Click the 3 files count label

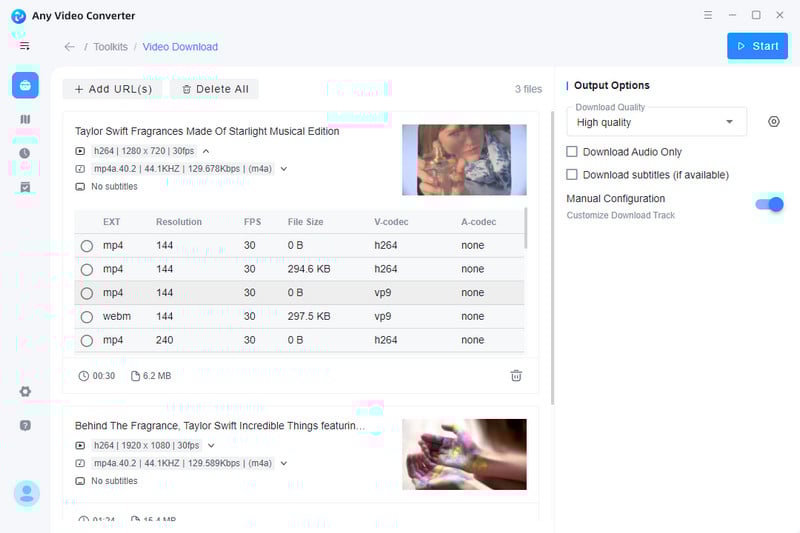pyautogui.click(x=528, y=89)
